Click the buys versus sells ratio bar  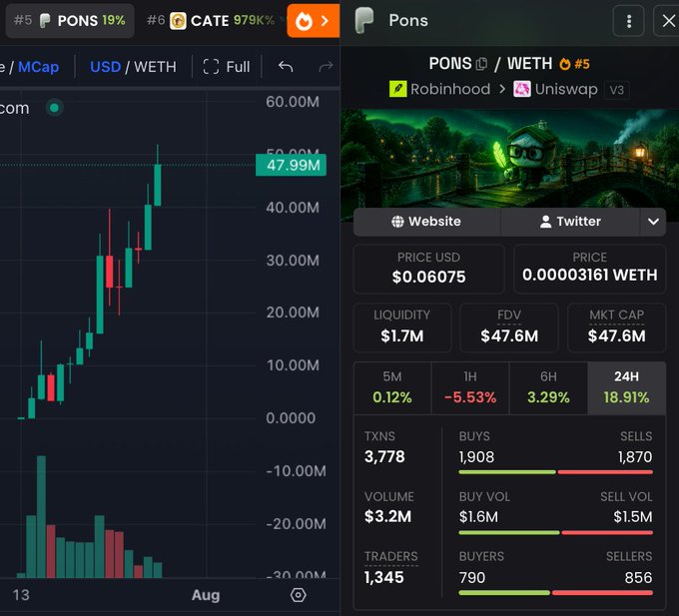pos(555,472)
